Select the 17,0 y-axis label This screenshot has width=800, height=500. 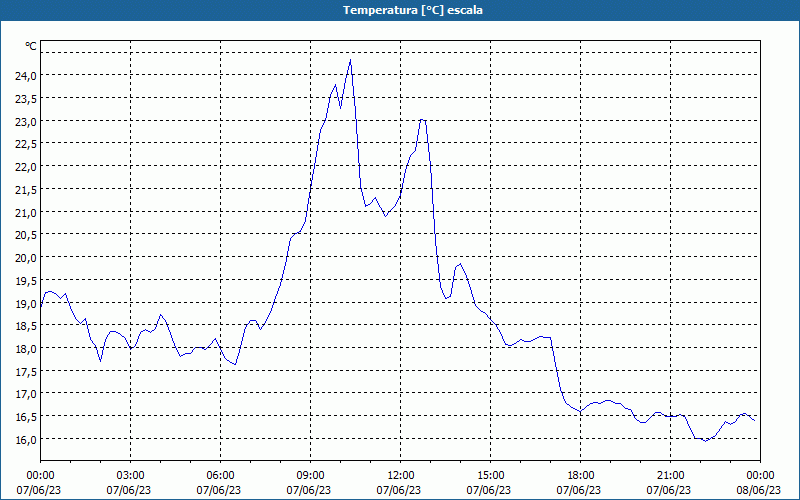click(x=26, y=394)
